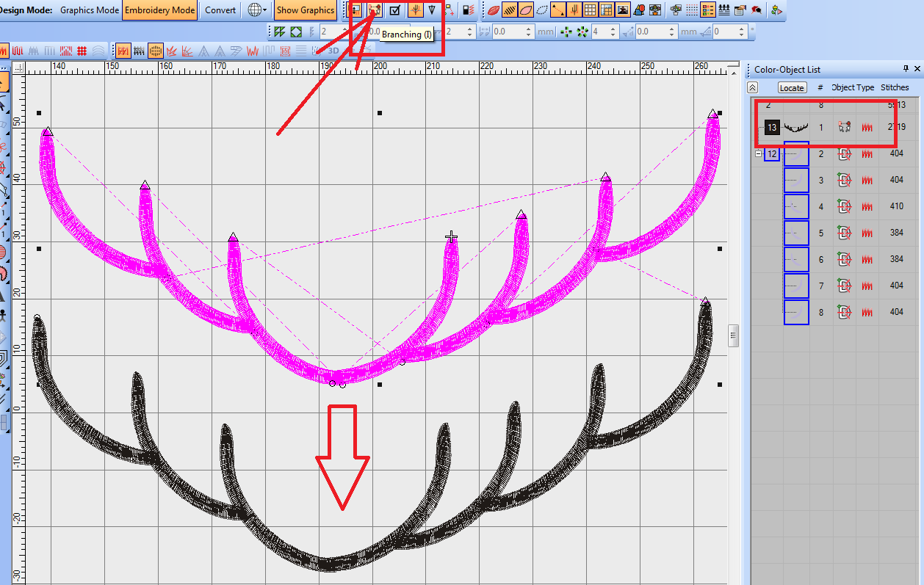This screenshot has width=924, height=585.
Task: Click the black-red stitch bar icon right of Branching group
Action: tap(467, 10)
